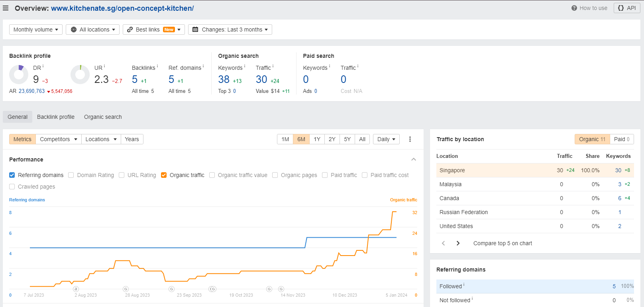Select the Organic 11 traffic tab
Screen dimensions: 644x307
[x=592, y=139]
